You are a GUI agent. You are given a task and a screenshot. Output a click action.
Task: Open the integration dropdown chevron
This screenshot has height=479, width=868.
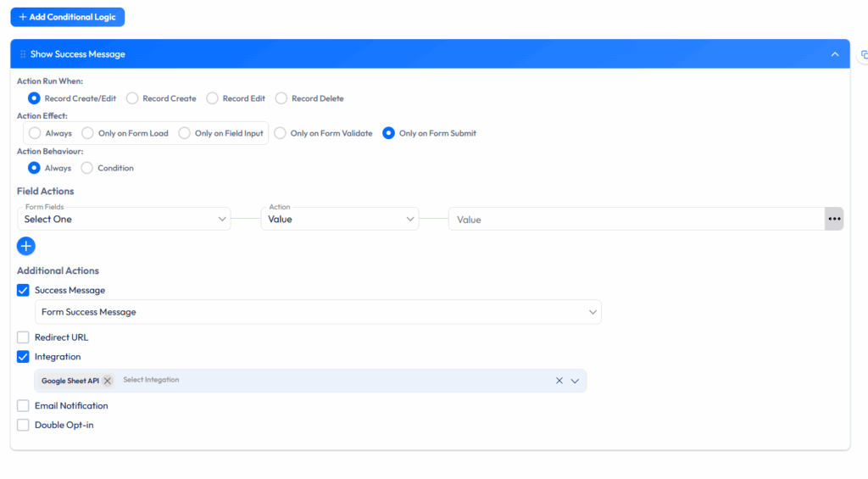tap(575, 381)
